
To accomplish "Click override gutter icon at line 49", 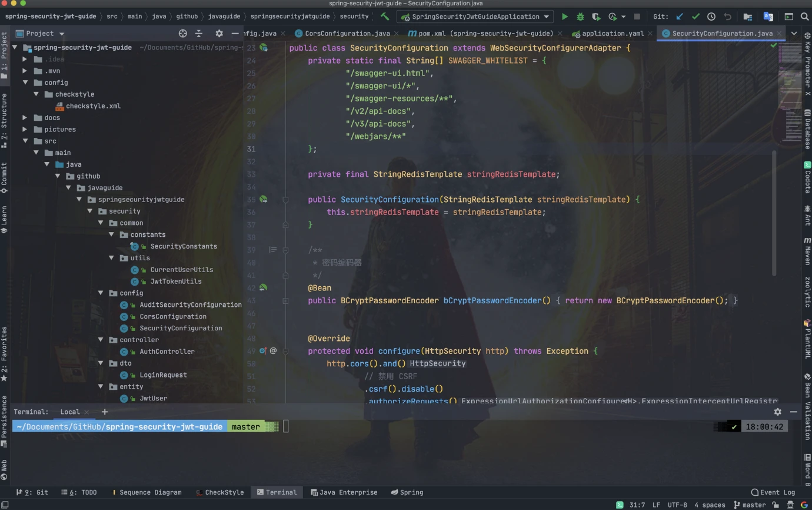I will [263, 350].
